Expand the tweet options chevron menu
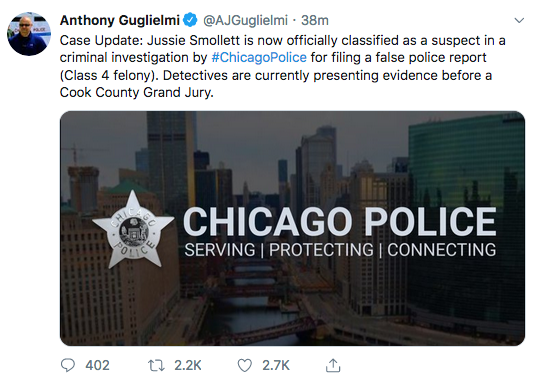 coord(519,20)
